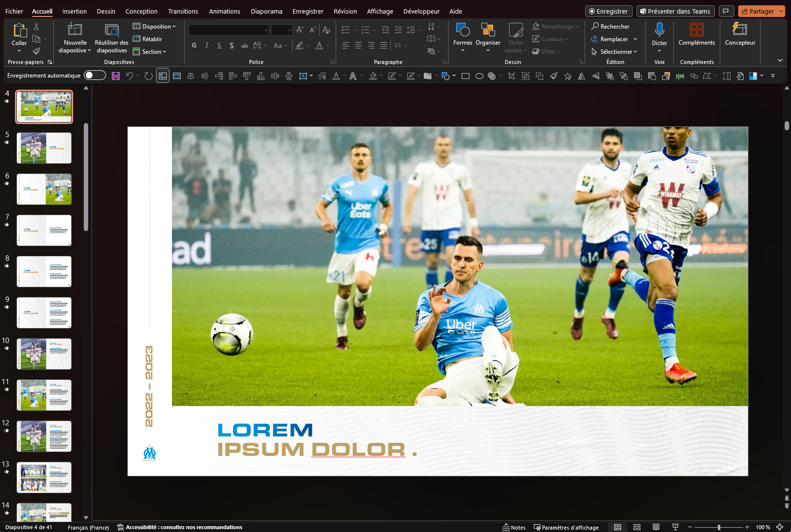The image size is (791, 532).
Task: Click the crop tool in quick access toolbar
Action: 512,76
